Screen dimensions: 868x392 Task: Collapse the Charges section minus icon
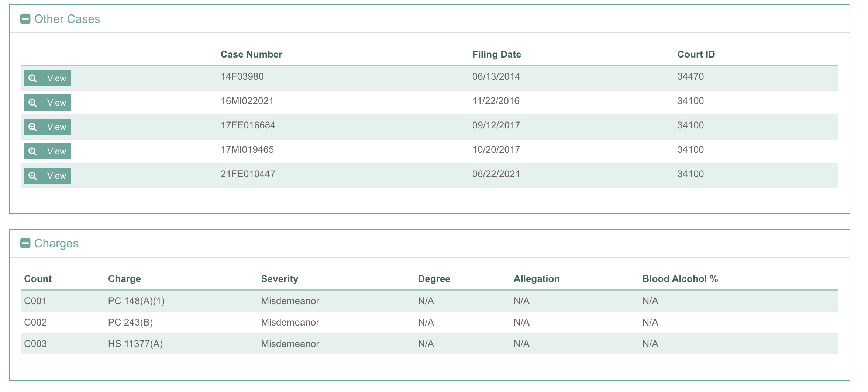pos(25,243)
